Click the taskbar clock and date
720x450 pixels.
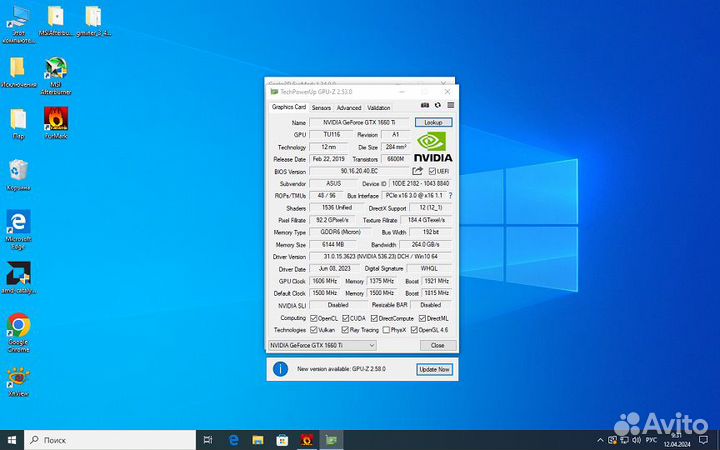coord(676,440)
